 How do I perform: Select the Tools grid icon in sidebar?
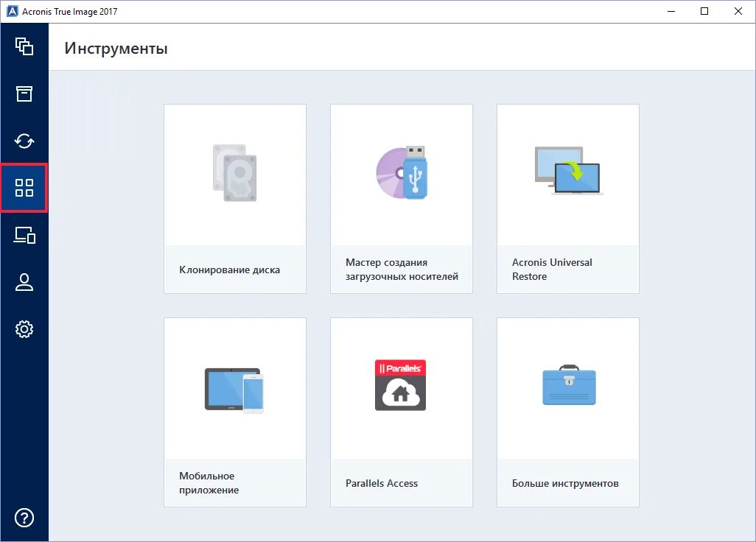(24, 187)
